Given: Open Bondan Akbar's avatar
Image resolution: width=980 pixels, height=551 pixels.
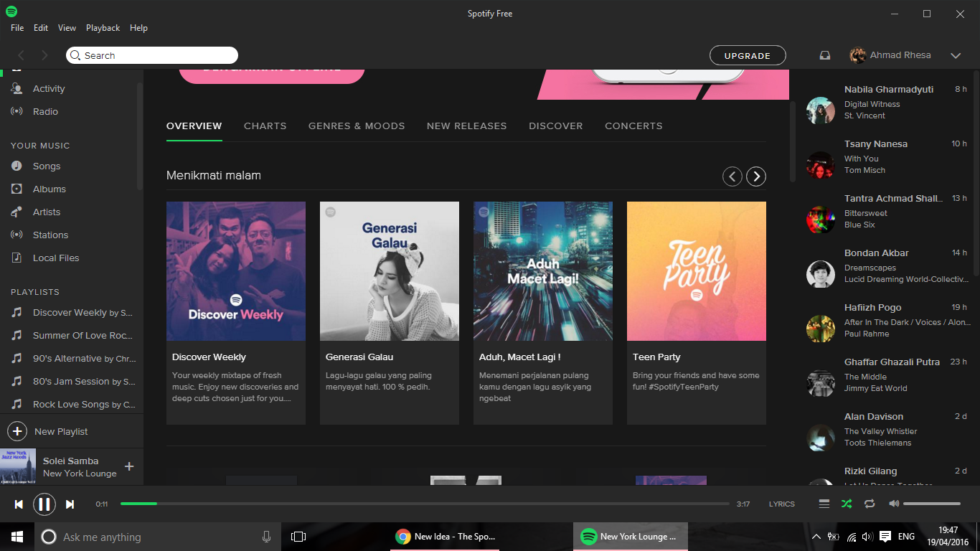Looking at the screenshot, I should tap(821, 274).
